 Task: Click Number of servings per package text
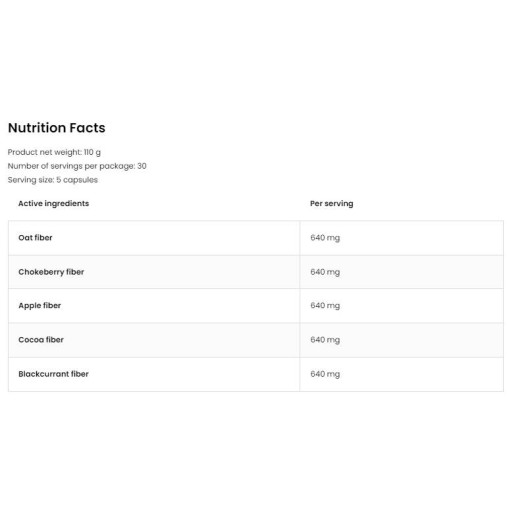click(77, 166)
